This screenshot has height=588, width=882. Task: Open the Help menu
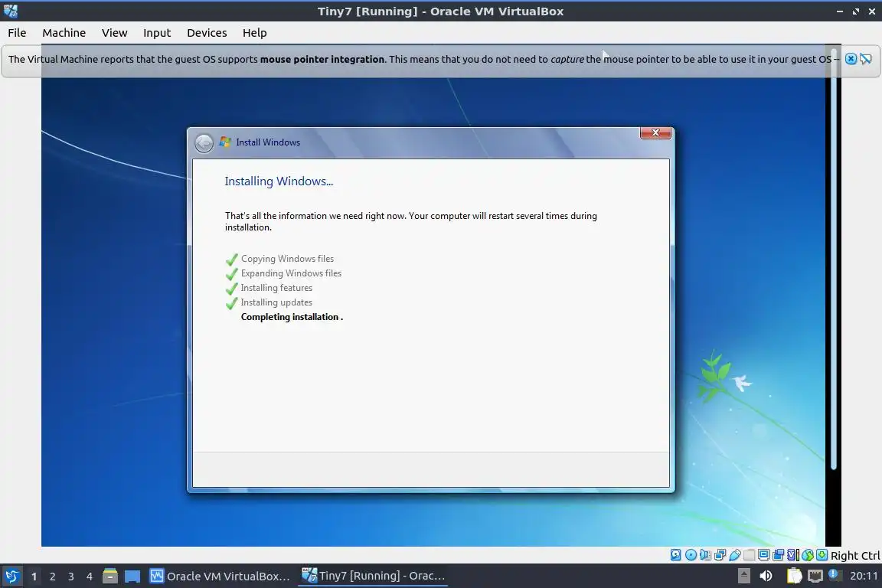254,33
